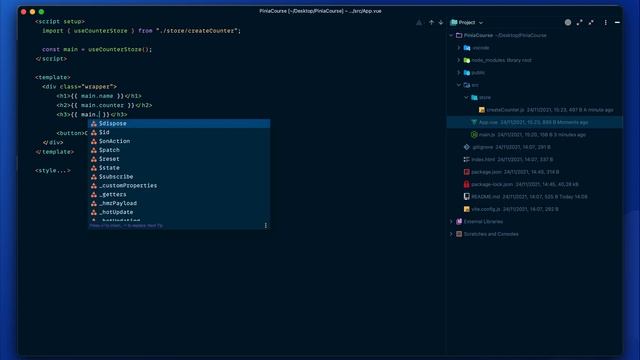Open the Project view selector dropdown

tap(467, 22)
